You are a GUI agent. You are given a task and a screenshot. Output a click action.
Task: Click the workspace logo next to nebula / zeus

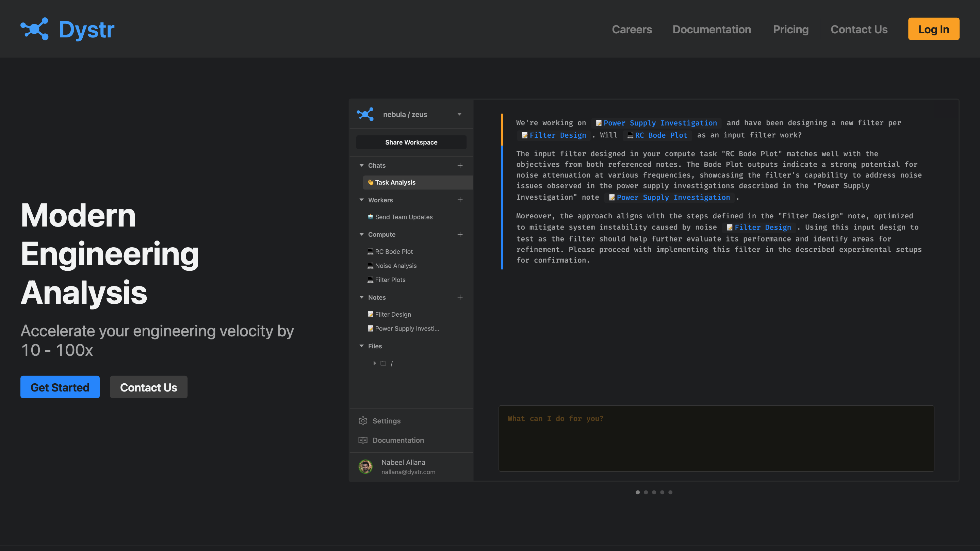(365, 114)
